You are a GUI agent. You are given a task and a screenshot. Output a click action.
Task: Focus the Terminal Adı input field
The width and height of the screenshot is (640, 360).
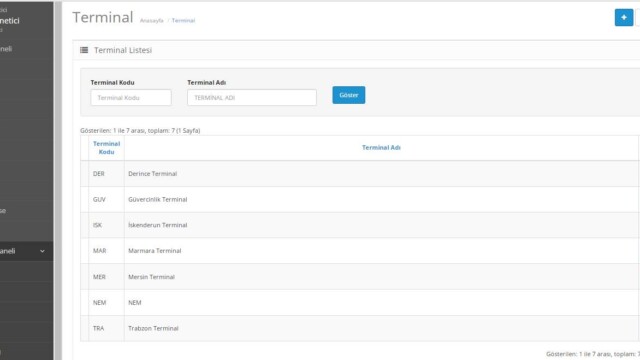[x=252, y=98]
